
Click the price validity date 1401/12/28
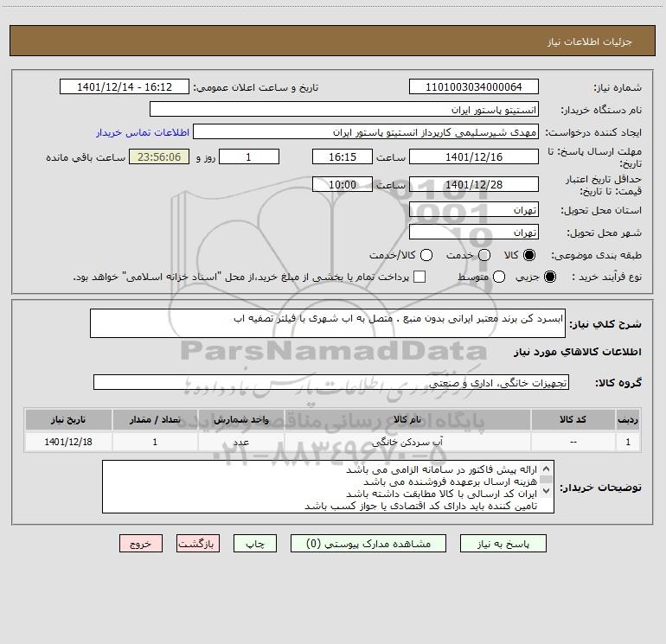pos(474,184)
